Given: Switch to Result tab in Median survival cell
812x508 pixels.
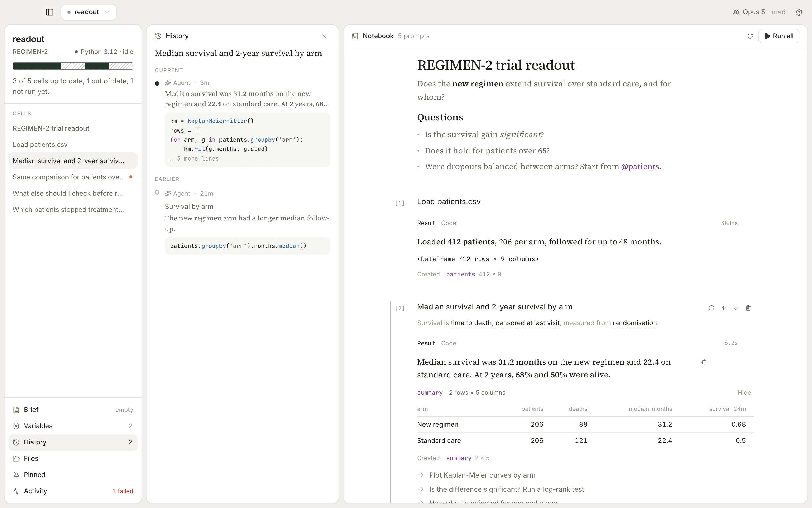Looking at the screenshot, I should pos(426,343).
